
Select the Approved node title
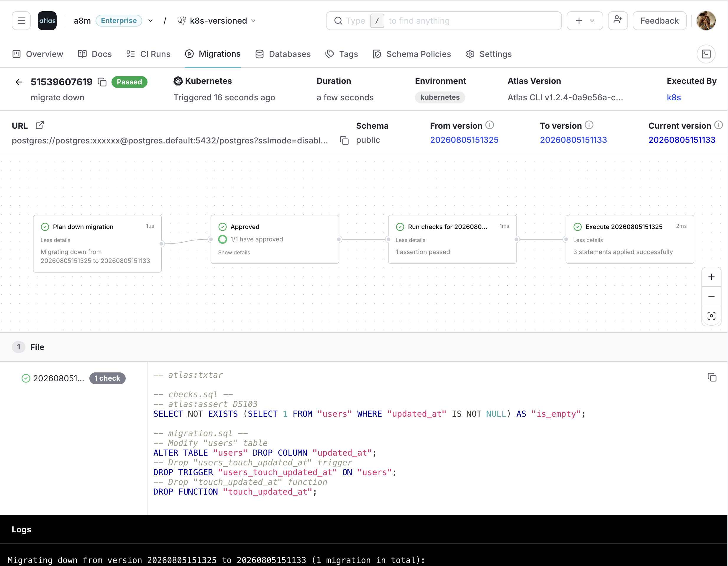click(245, 227)
